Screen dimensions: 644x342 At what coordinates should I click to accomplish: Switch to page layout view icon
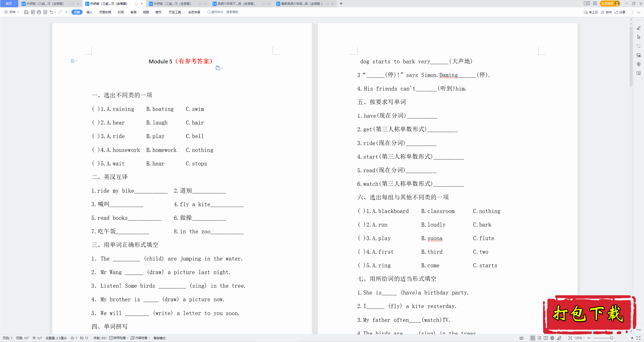[533, 338]
